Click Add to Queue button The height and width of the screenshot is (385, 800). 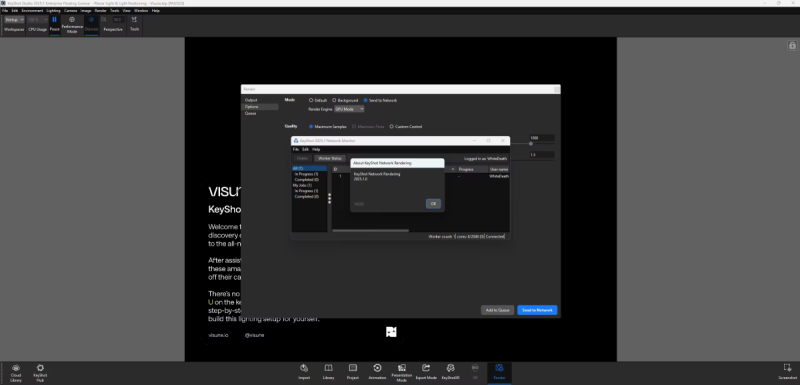[x=497, y=310]
